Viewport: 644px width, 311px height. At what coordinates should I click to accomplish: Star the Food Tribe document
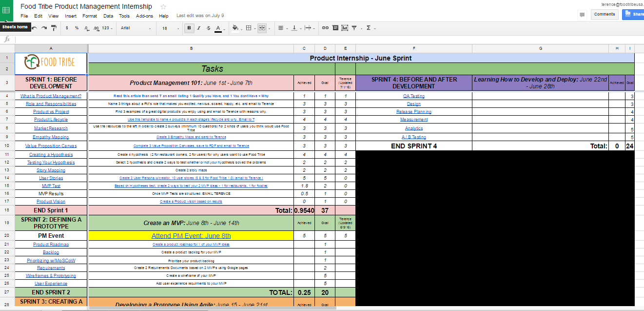point(163,7)
